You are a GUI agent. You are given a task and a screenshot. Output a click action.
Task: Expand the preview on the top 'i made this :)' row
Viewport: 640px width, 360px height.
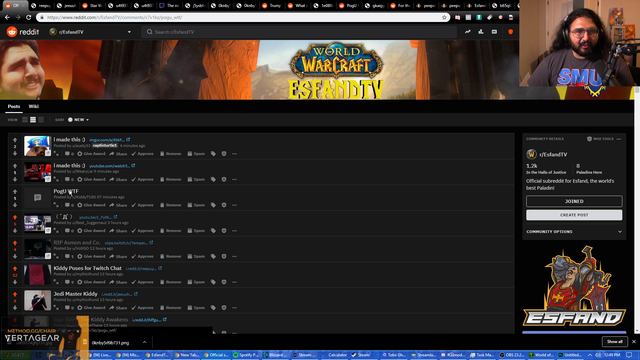click(56, 154)
